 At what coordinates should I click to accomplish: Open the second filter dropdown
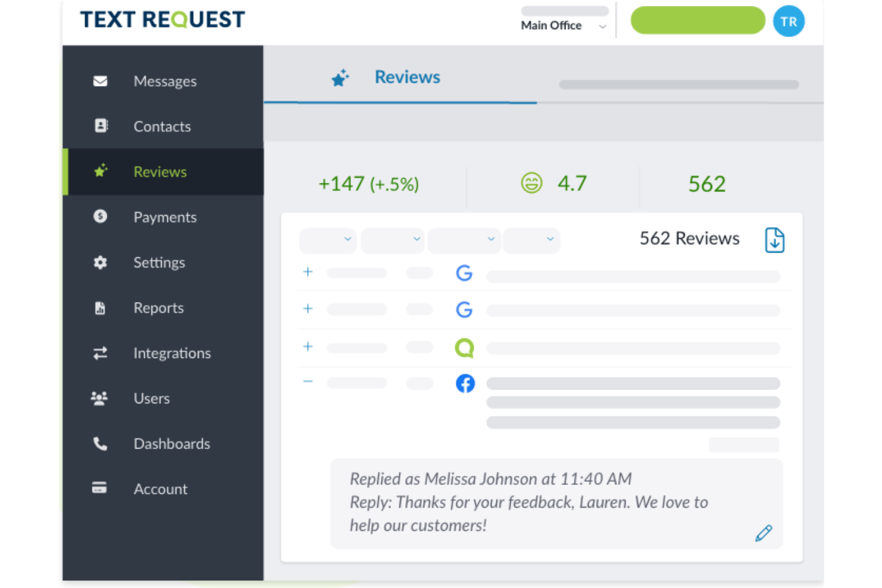tap(393, 240)
